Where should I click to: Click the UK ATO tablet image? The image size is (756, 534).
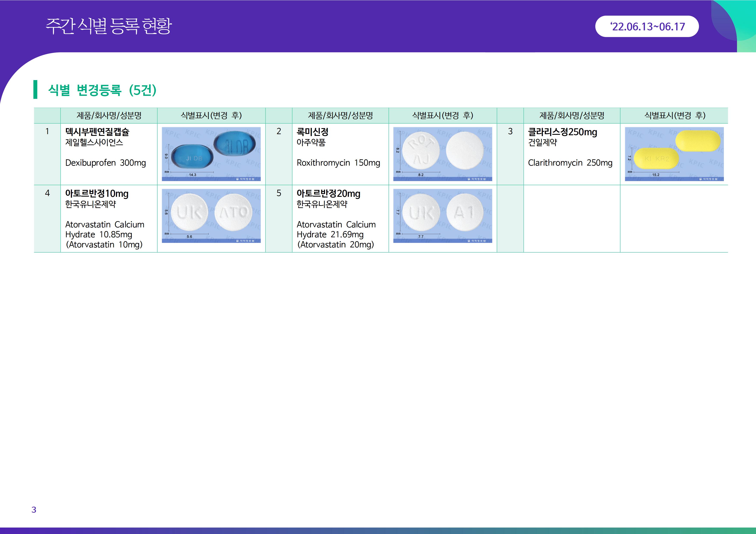(211, 216)
